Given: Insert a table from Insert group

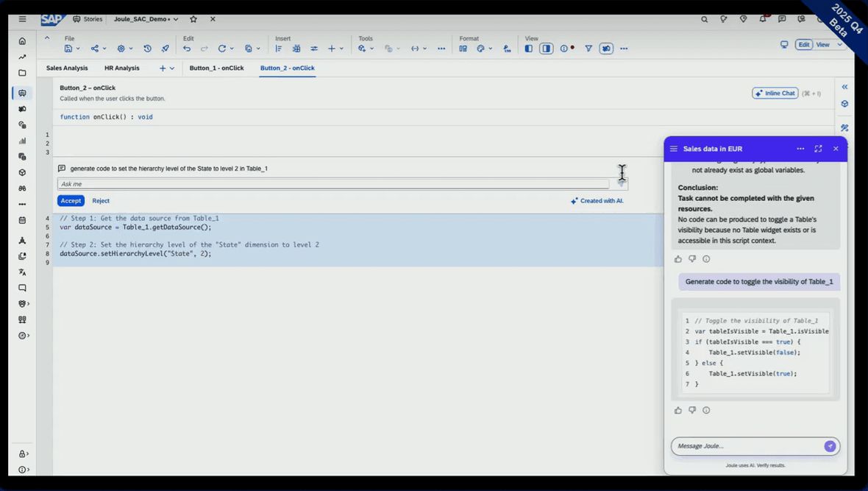Looking at the screenshot, I should point(296,49).
